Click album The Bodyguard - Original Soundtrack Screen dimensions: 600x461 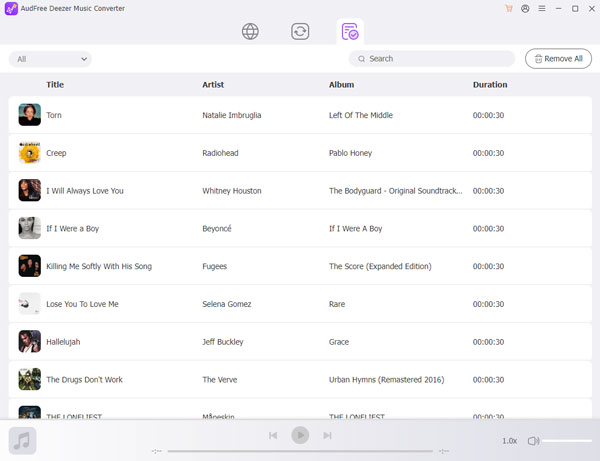tap(396, 191)
